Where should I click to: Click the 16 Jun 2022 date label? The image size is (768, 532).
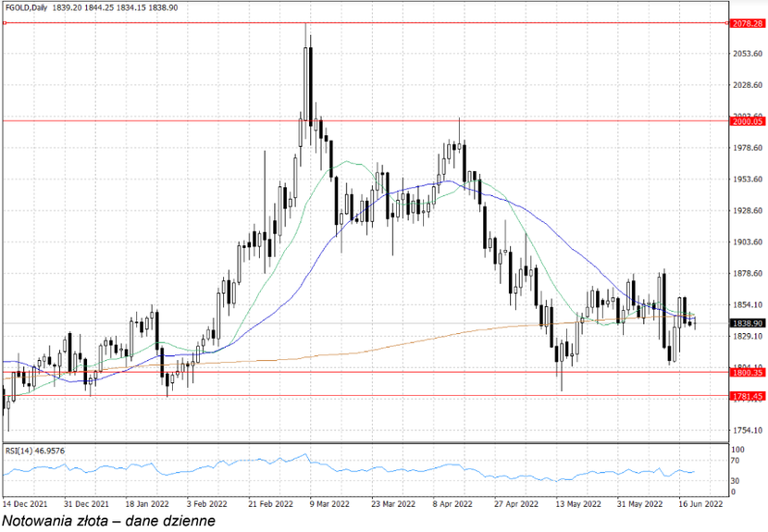click(x=700, y=504)
